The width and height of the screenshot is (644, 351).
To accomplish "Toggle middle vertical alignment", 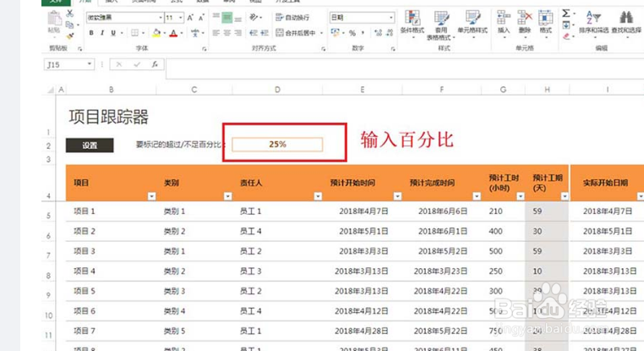I will pos(227,17).
